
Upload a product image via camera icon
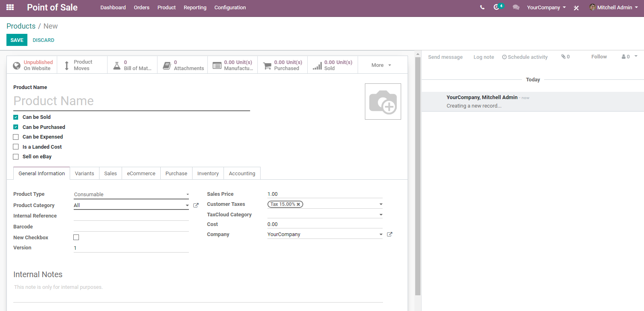pyautogui.click(x=383, y=102)
